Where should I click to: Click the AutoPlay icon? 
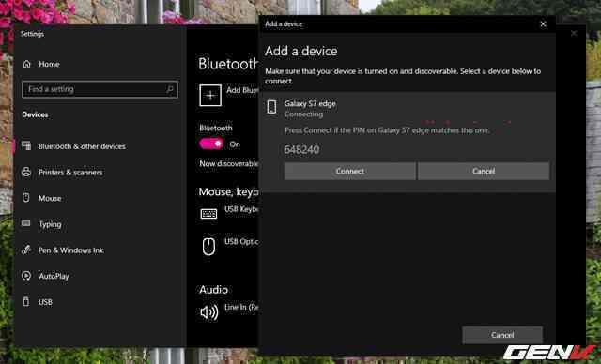tap(26, 276)
